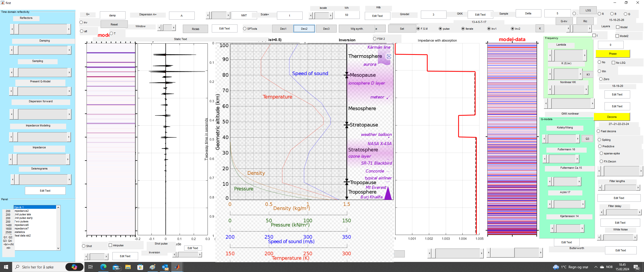644x272 pixels.
Task: Switch to the MATLAB taskbar icon
Action: (x=177, y=267)
